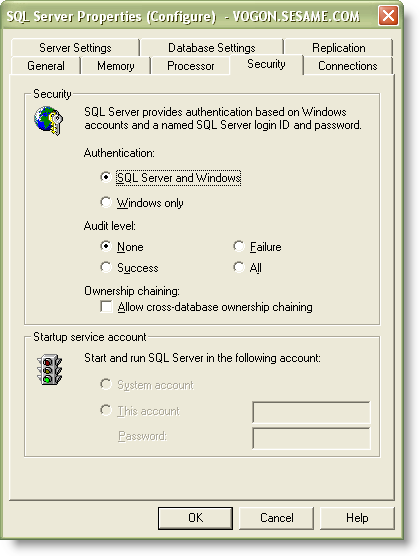Go to the Replication tab
This screenshot has width=420, height=556.
(338, 48)
